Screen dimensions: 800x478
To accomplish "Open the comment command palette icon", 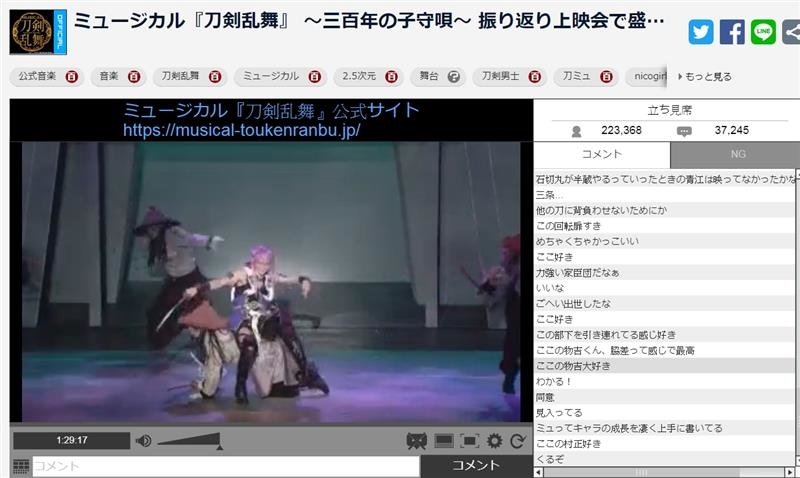I will (21, 466).
